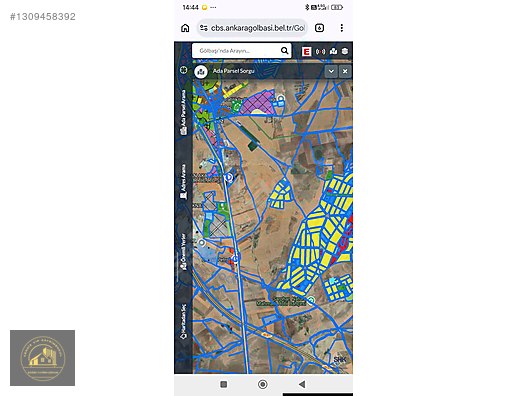The image size is (528, 396).
Task: Tap the Android back triangle button
Action: (x=302, y=384)
